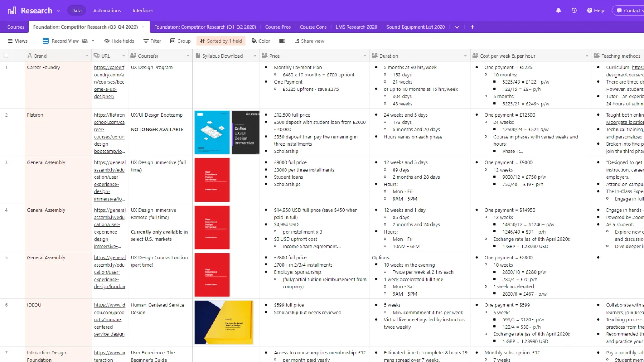The image size is (644, 362).
Task: Switch to the Automations tab
Action: [107, 10]
